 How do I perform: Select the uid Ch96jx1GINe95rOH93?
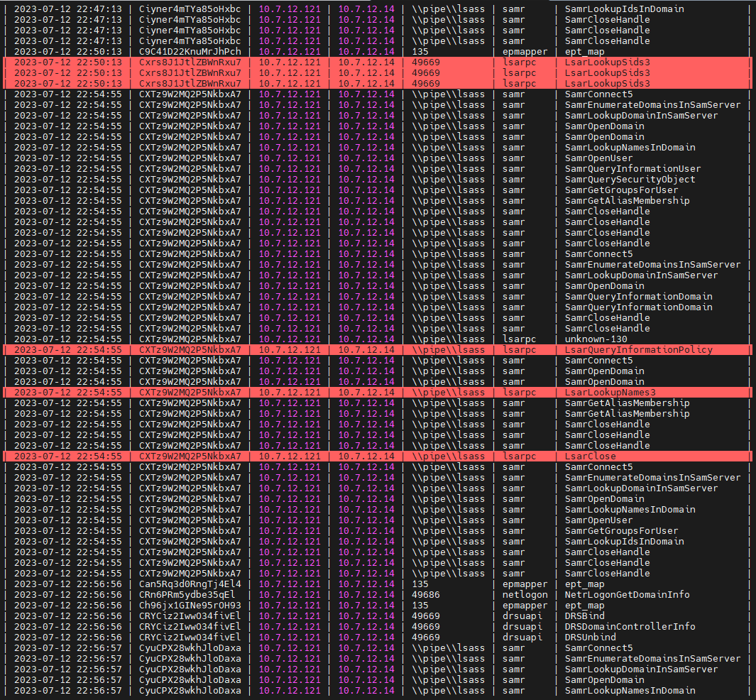coord(190,605)
